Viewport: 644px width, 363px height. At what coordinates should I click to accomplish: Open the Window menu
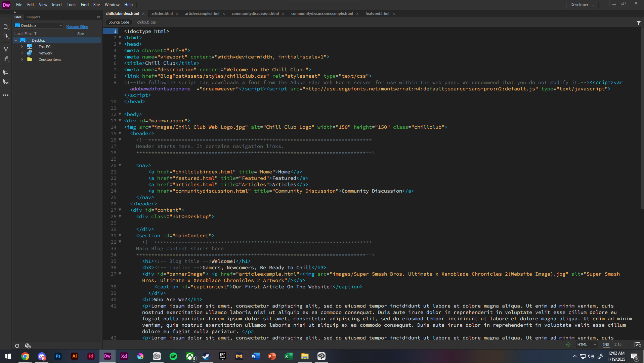pos(112,5)
